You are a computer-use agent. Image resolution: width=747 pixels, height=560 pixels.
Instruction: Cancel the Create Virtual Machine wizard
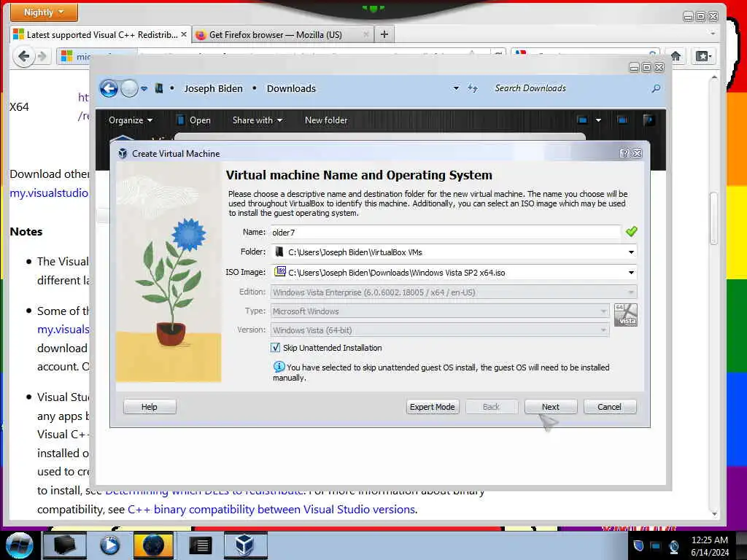609,407
